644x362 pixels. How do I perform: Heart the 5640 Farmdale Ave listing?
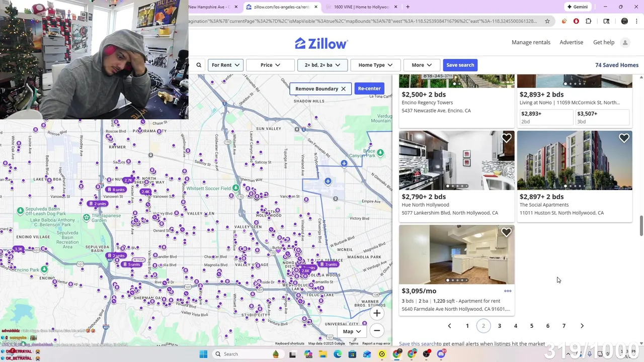tap(506, 232)
